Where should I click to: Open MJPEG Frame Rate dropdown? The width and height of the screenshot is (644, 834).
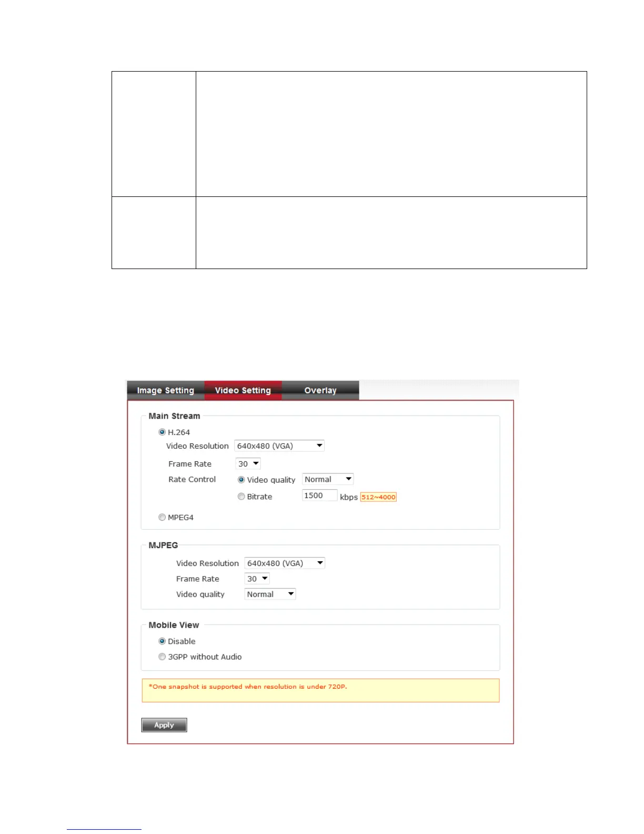(x=257, y=579)
